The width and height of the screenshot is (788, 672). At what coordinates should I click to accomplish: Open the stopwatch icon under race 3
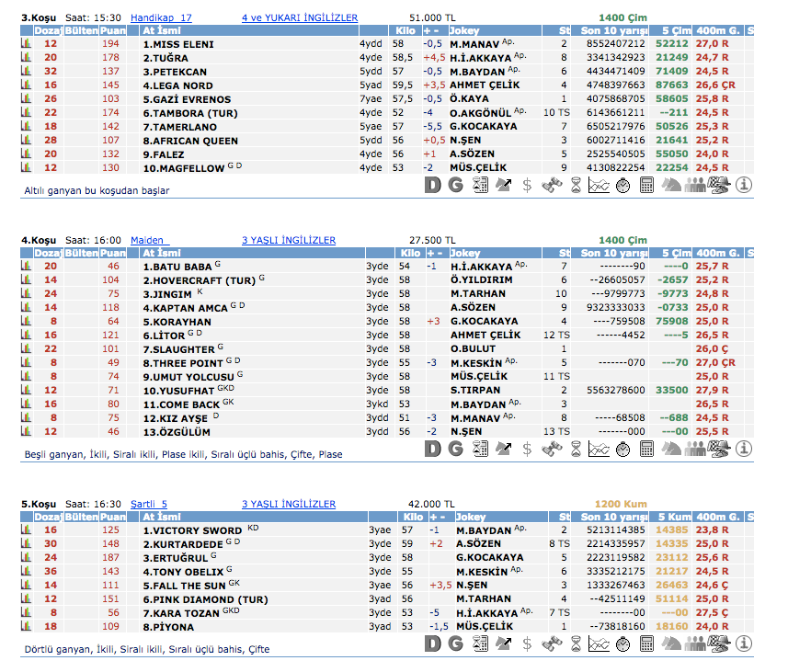pyautogui.click(x=622, y=185)
